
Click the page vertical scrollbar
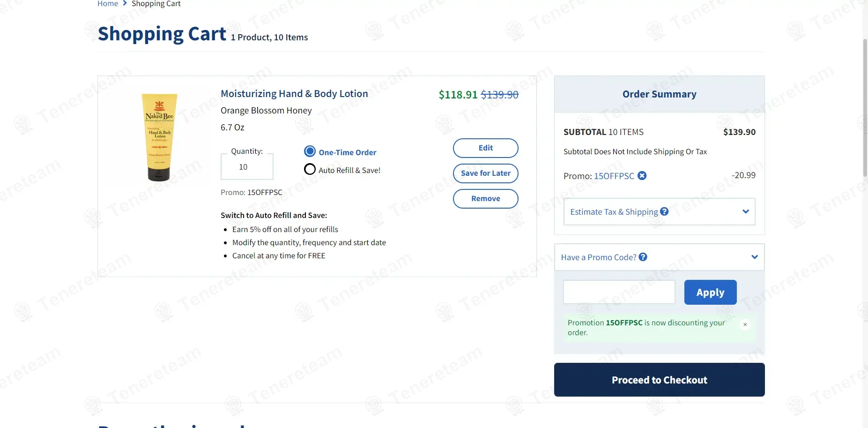click(x=865, y=108)
